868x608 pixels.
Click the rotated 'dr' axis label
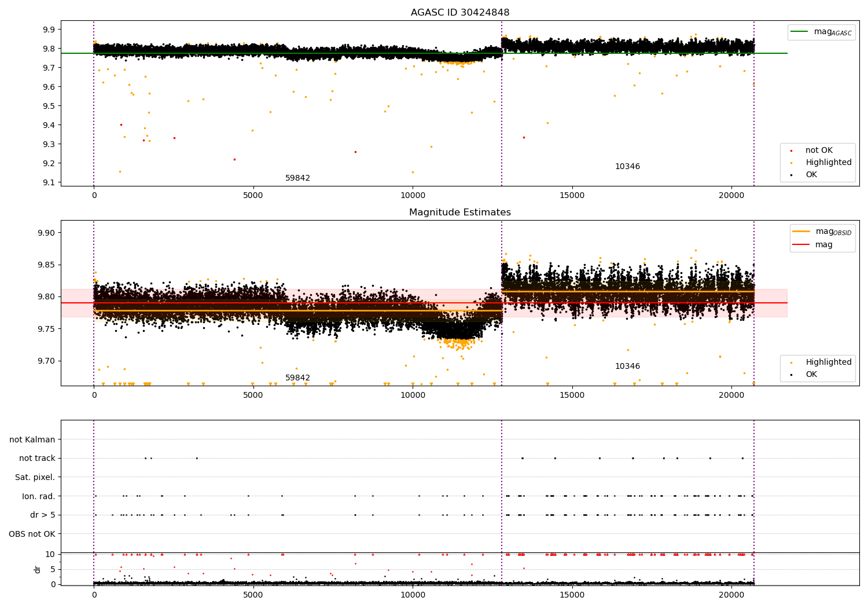pyautogui.click(x=38, y=569)
